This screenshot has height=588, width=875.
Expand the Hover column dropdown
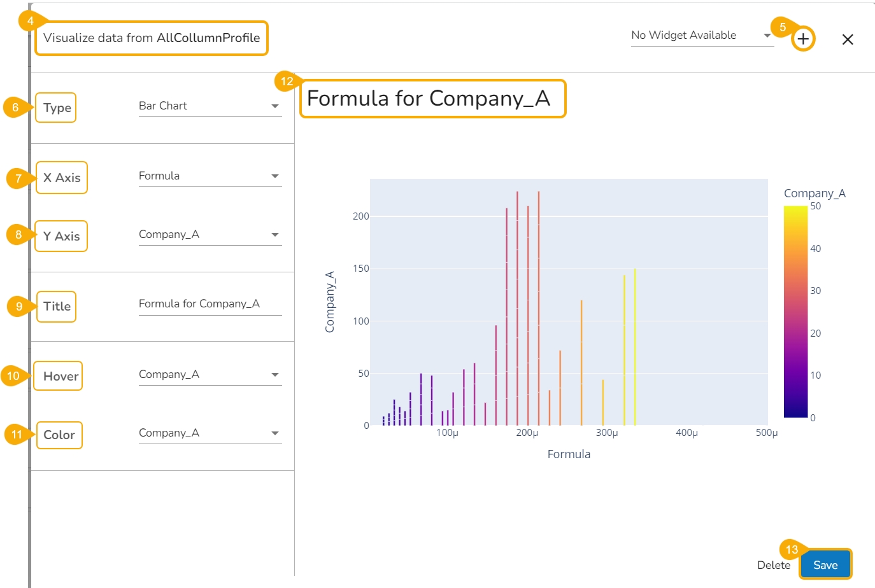tap(210, 375)
